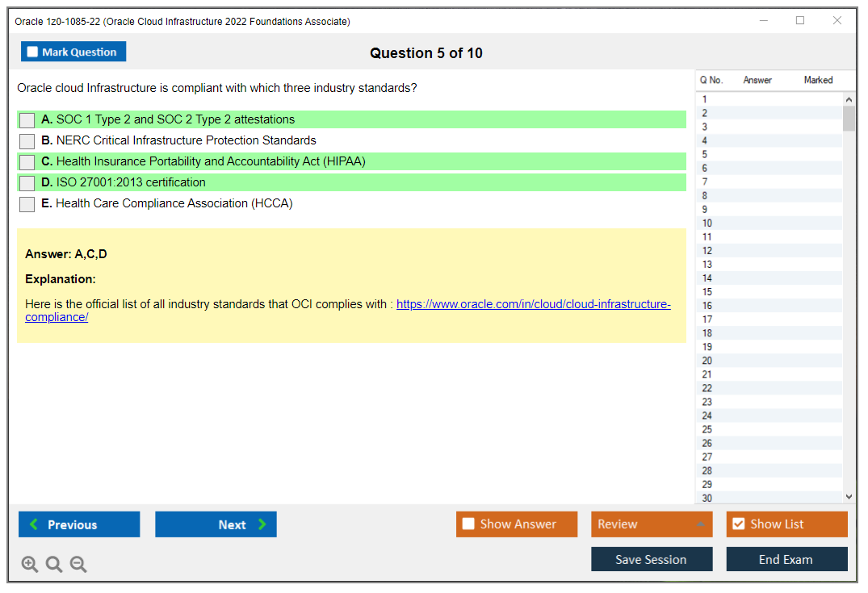Click the green arrow on the Previous button
The image size is (868, 593).
pyautogui.click(x=33, y=524)
